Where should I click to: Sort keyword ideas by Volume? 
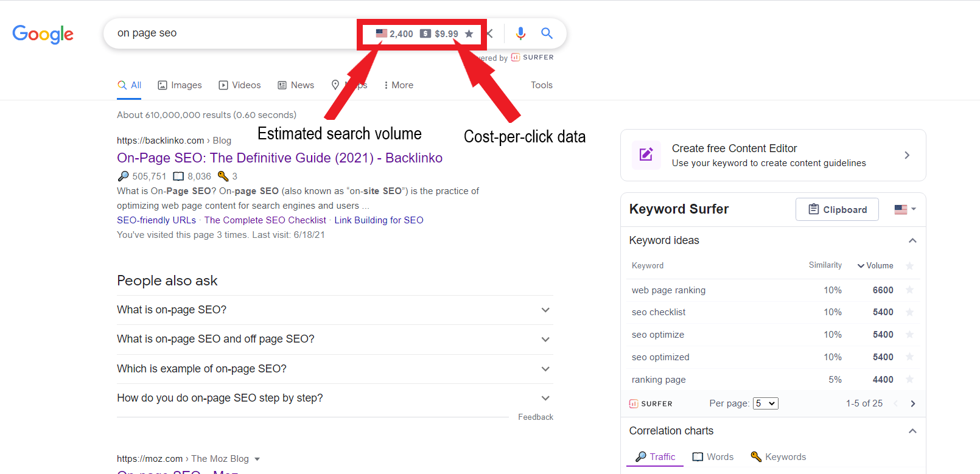tap(875, 266)
